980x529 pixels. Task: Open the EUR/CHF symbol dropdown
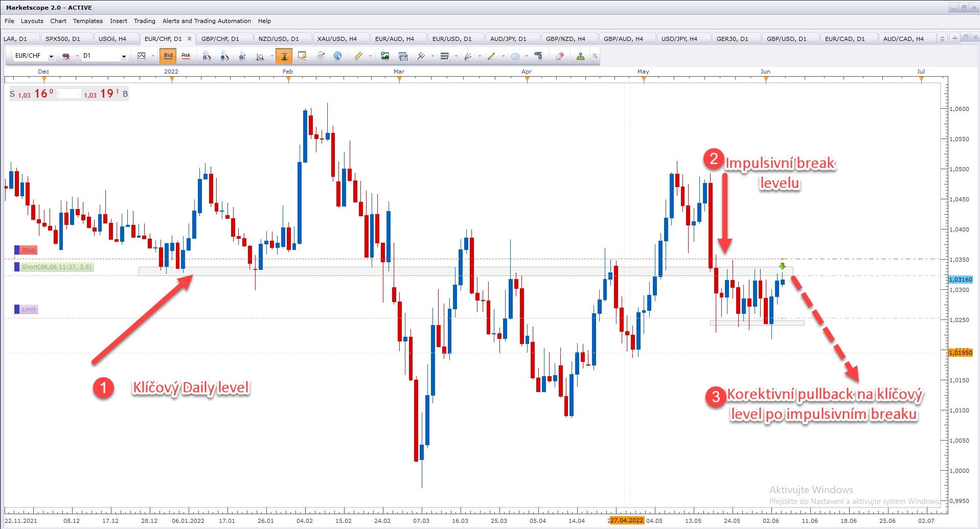point(51,56)
